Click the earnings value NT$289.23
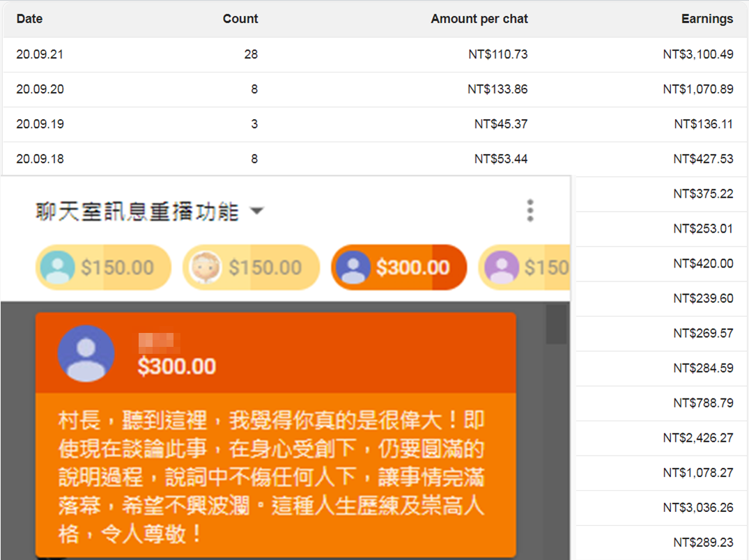The width and height of the screenshot is (749, 560). pos(703,542)
